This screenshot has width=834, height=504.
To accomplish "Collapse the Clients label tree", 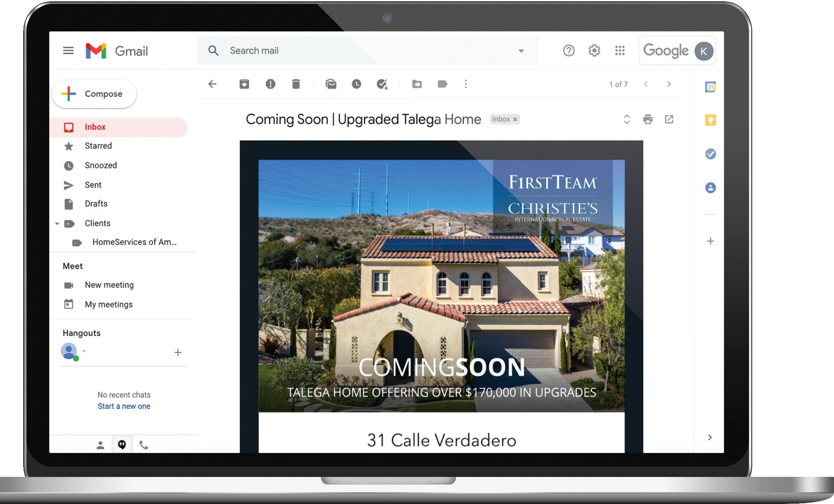I will [57, 224].
